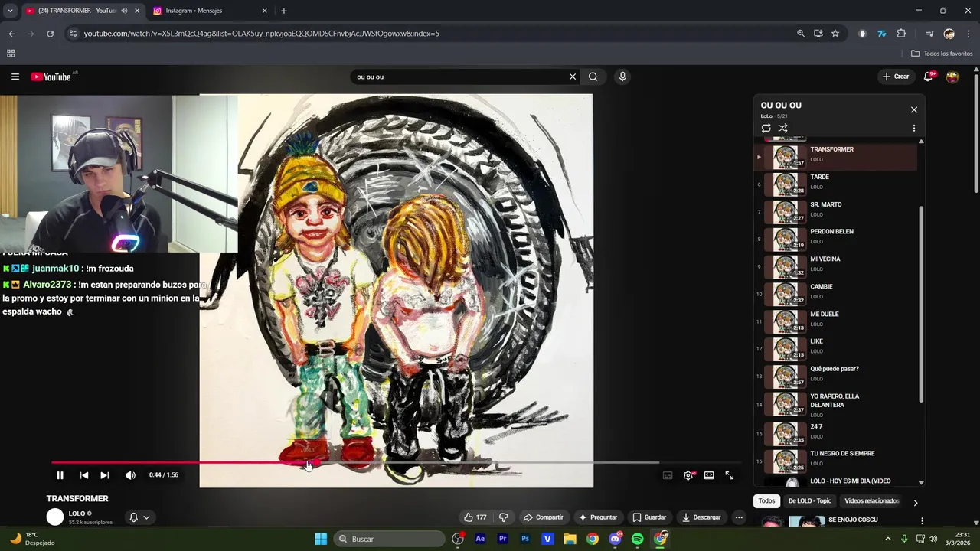Dislike the video with thumbs down
This screenshot has width=980, height=551.
click(x=503, y=517)
